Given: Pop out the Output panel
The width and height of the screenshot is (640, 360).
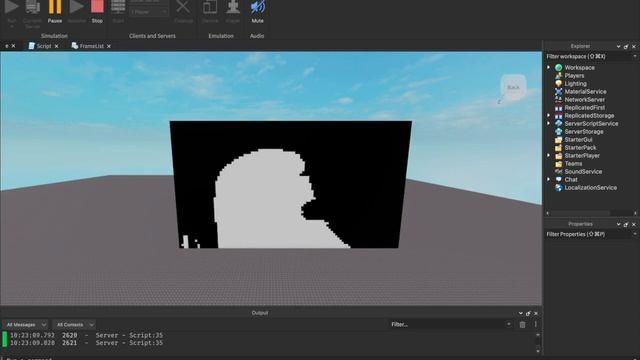Looking at the screenshot, I should coord(528,313).
